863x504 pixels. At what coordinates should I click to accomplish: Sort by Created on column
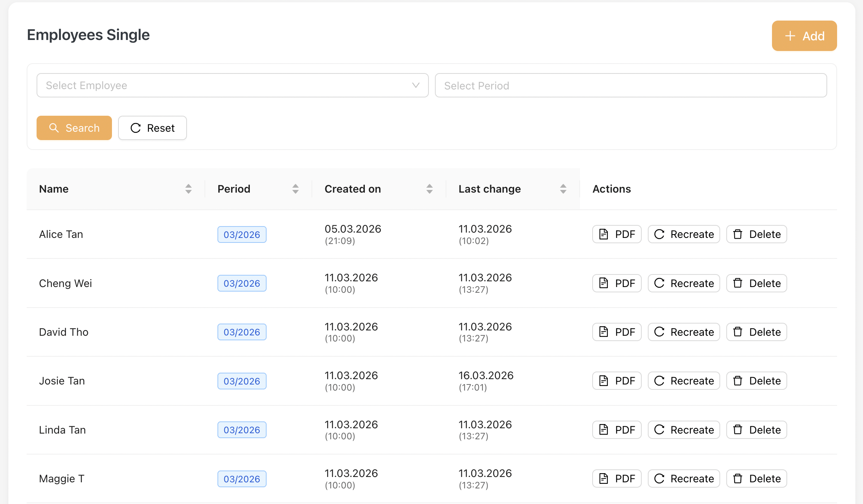[x=429, y=189]
